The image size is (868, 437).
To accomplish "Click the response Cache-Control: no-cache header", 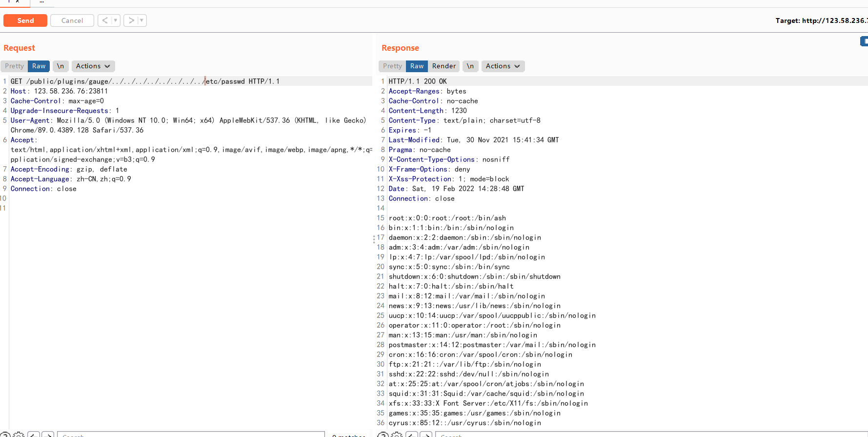I will (433, 101).
